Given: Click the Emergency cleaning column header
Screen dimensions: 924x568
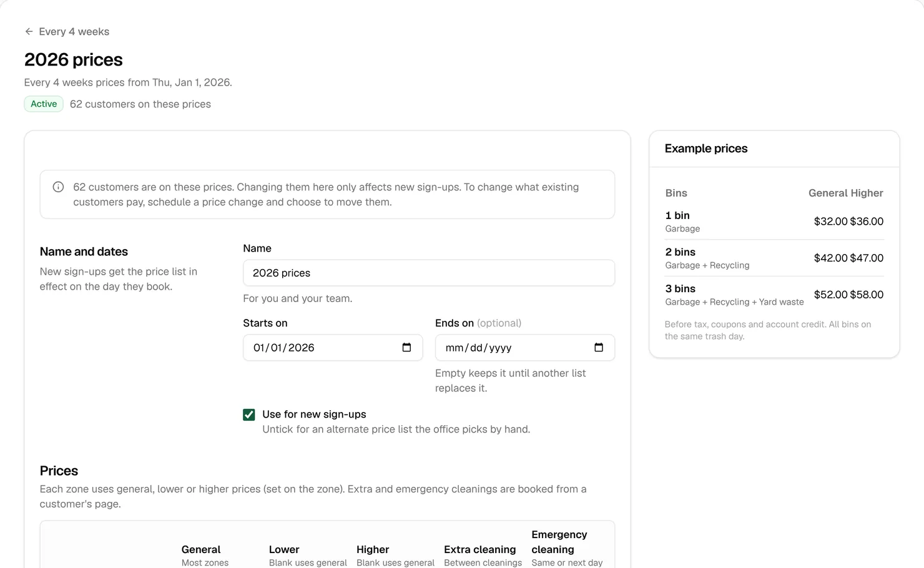Looking at the screenshot, I should [x=559, y=542].
